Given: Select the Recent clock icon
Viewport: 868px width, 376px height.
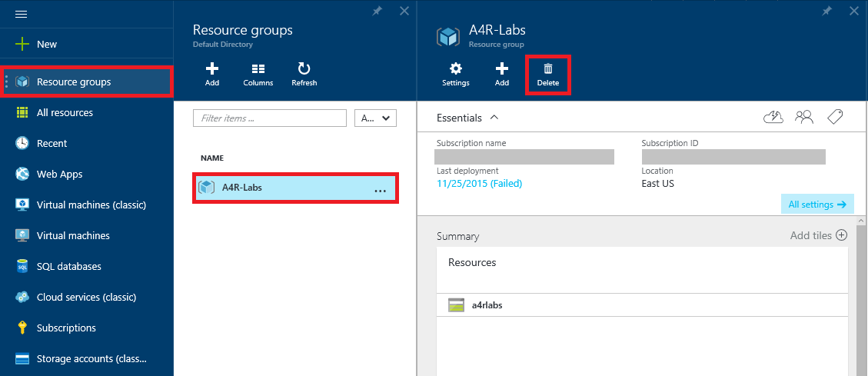Looking at the screenshot, I should pos(22,144).
